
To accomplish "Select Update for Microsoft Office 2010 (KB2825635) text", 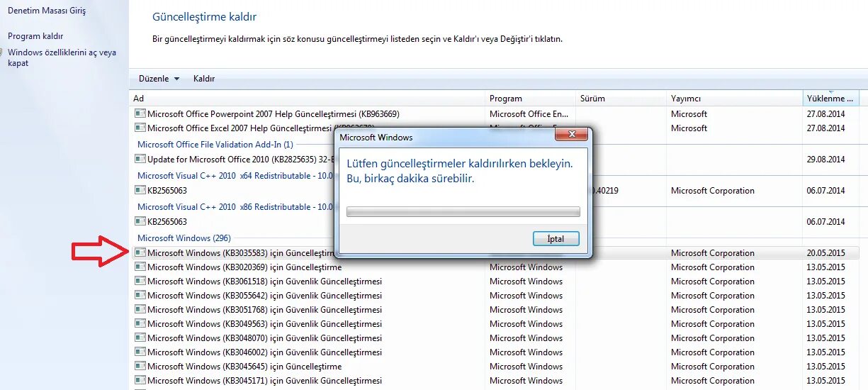I will (x=241, y=160).
